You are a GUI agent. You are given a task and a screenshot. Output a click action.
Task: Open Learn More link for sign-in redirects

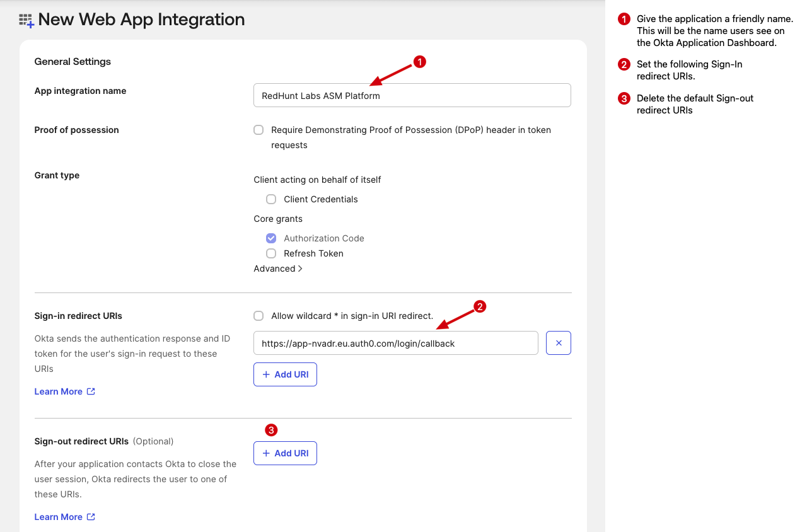pos(58,391)
